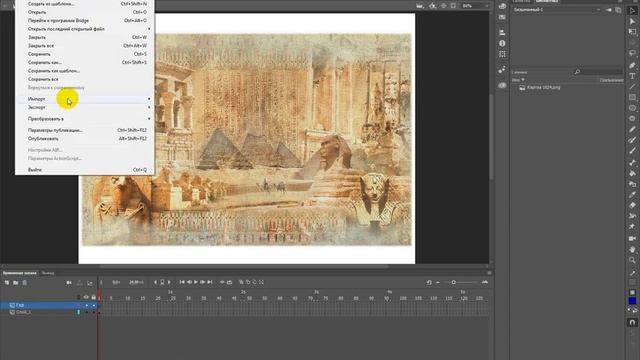Screen dimensions: 640x360
Task: Adjust the timeline zoom slider handle
Action: click(x=453, y=282)
